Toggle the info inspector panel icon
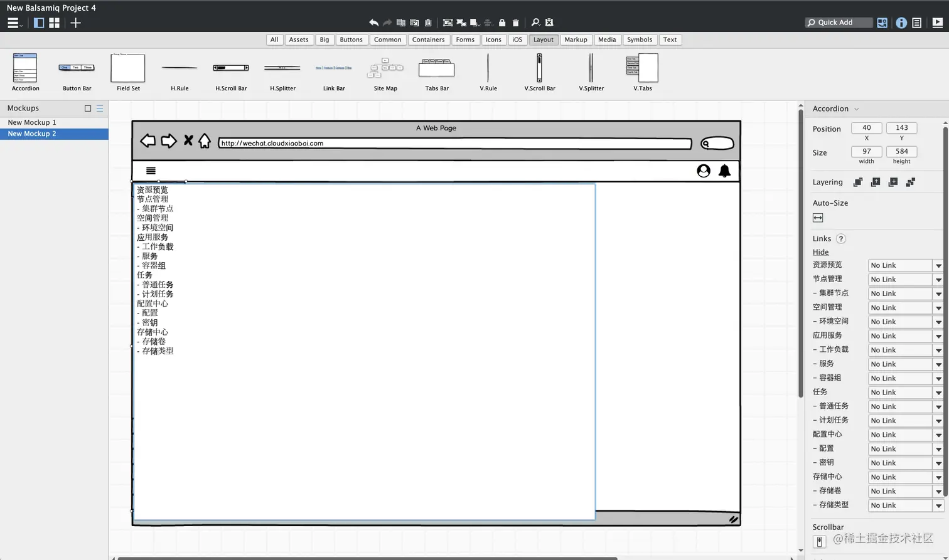Viewport: 949px width, 560px height. (901, 23)
